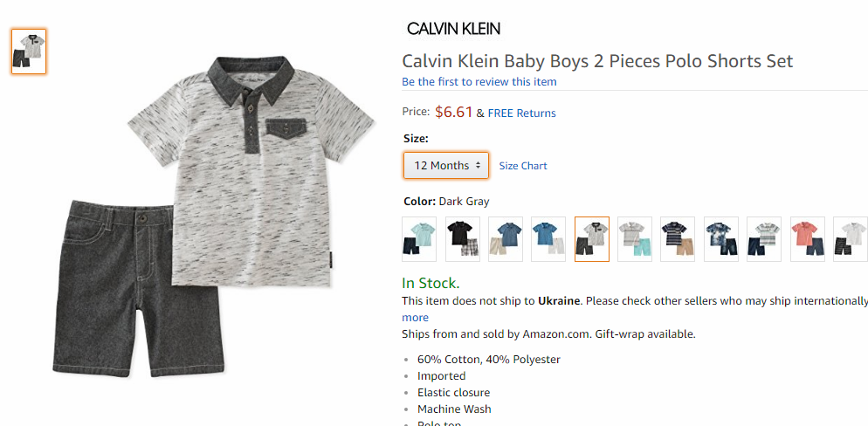Pick the white polo with striped shorts swatch
This screenshot has height=426, width=868.
point(851,239)
